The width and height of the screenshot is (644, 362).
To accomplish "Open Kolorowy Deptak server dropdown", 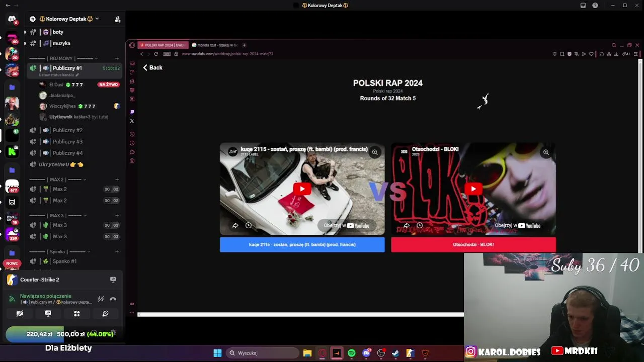I will pyautogui.click(x=97, y=19).
